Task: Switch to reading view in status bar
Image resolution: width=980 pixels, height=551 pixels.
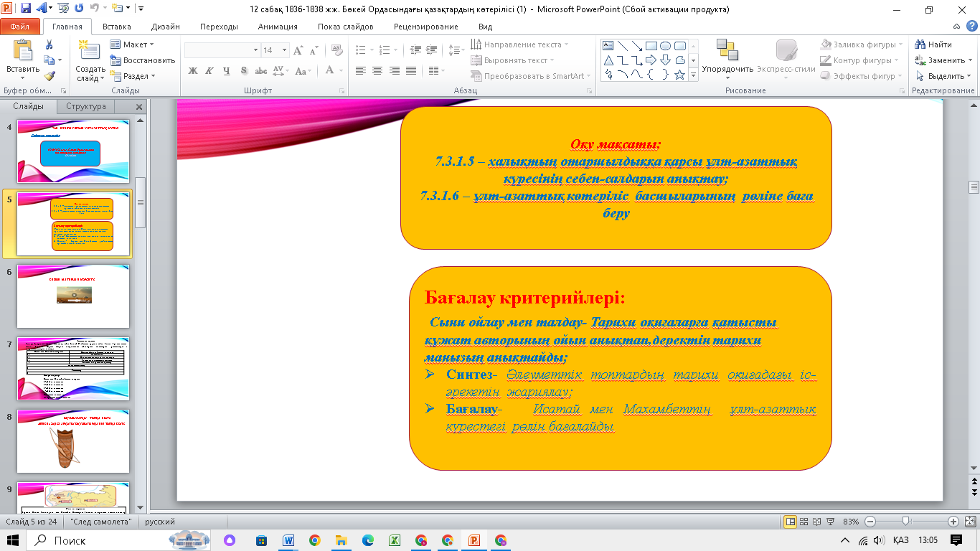Action: coord(817,522)
